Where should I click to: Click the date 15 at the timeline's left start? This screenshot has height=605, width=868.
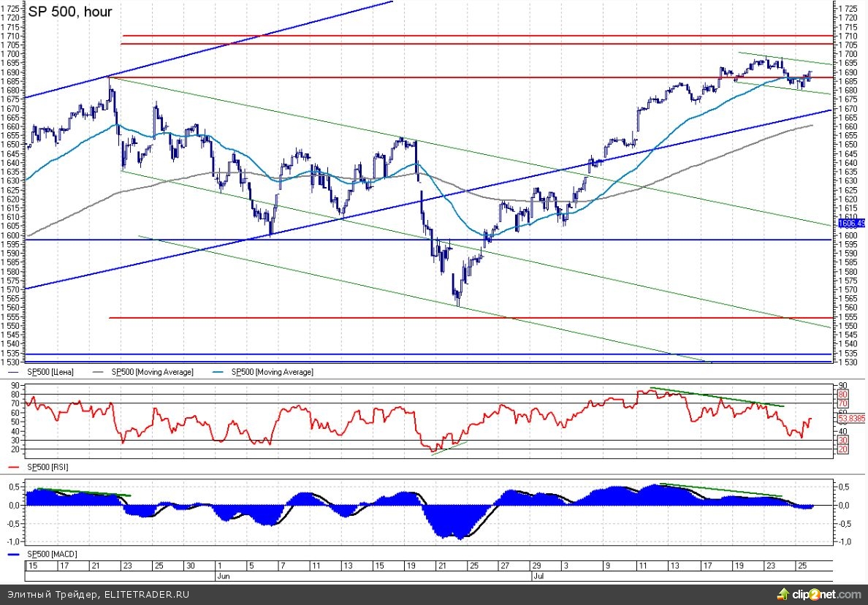click(x=31, y=566)
